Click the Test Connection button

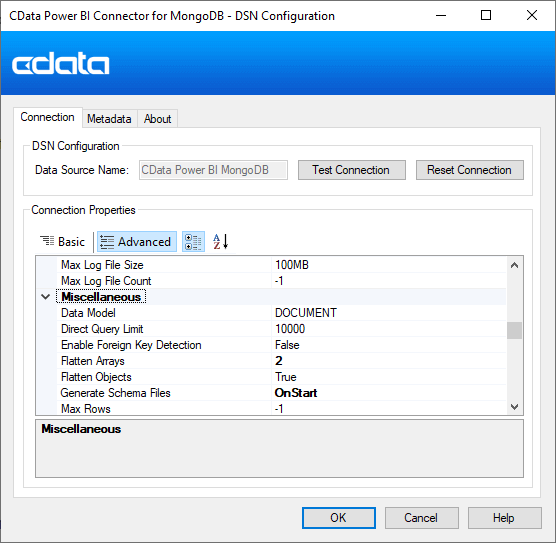pos(351,170)
